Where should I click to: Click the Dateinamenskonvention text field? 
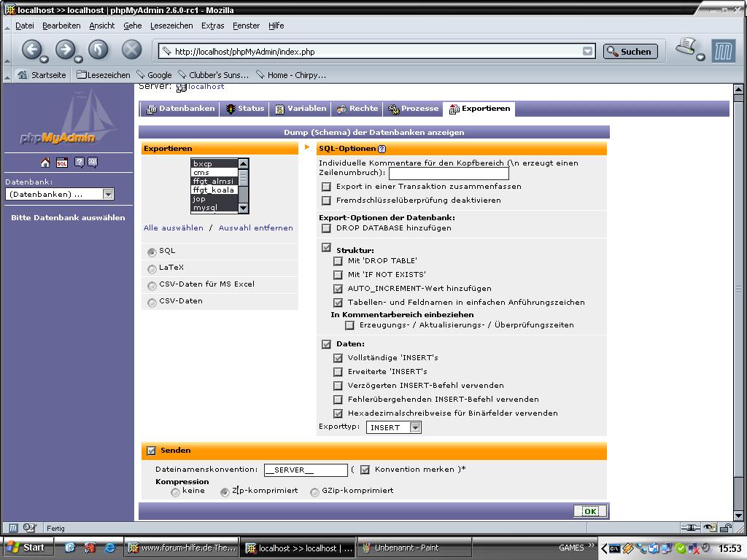305,470
